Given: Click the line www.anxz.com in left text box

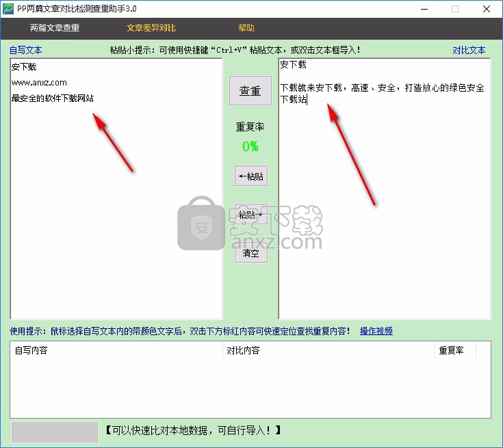Looking at the screenshot, I should 39,83.
